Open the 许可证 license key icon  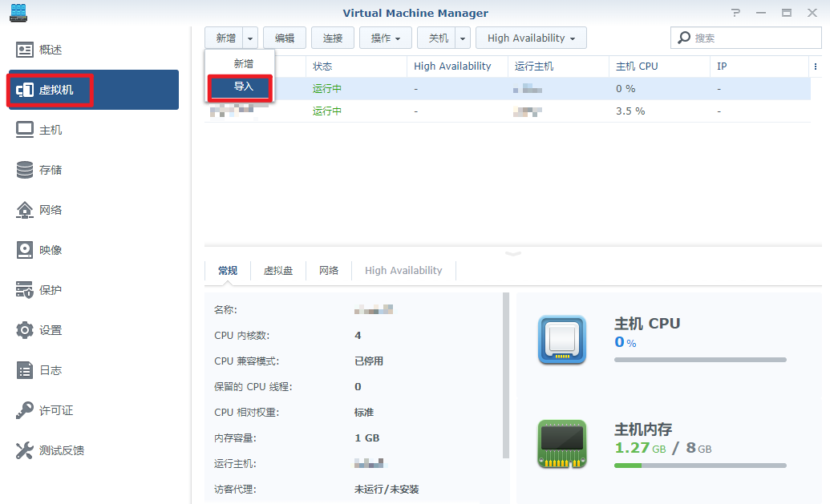tap(25, 410)
